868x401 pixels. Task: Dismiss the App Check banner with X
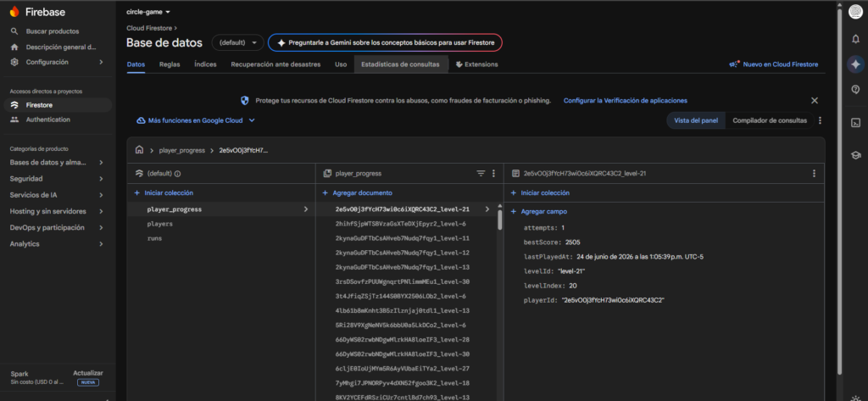coord(815,101)
